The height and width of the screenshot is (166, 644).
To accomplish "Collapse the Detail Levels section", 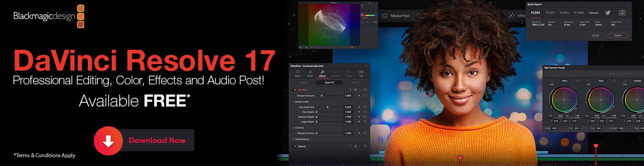I will click(x=293, y=101).
